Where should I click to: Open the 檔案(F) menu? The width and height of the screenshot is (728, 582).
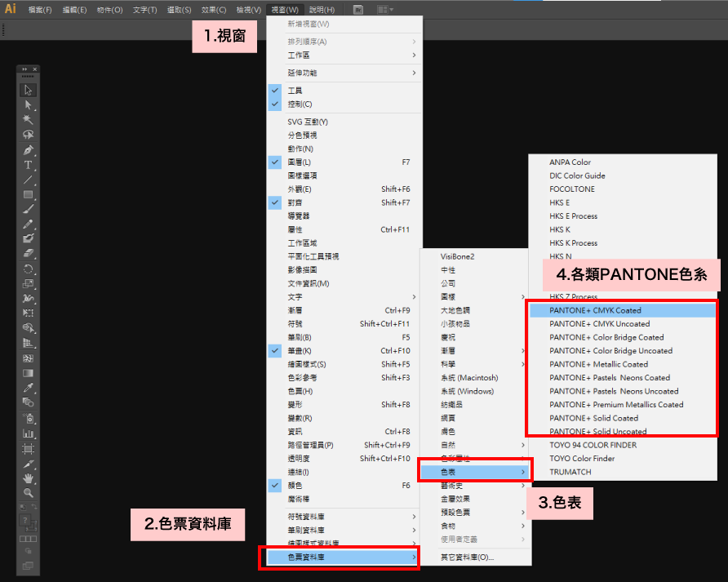[40, 10]
